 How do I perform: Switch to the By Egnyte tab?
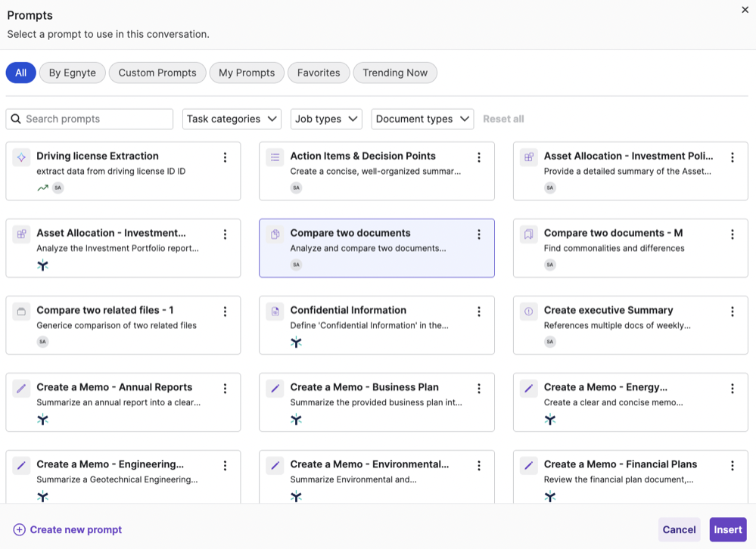pos(72,73)
